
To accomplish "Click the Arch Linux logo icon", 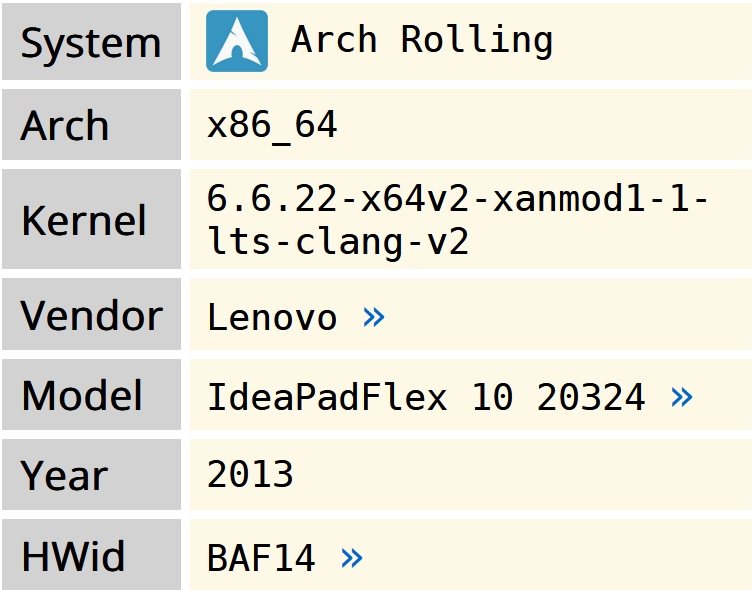I will [x=237, y=41].
